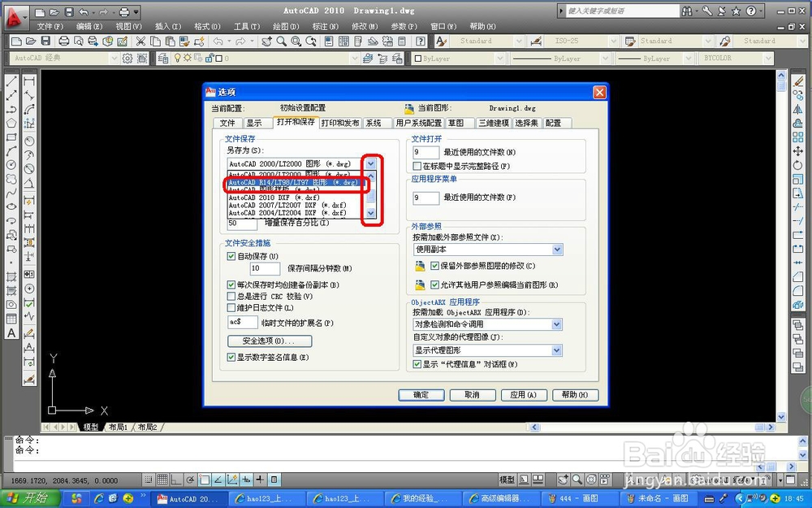Select the Erase tool in modify toolbar
812x508 pixels.
[798, 80]
